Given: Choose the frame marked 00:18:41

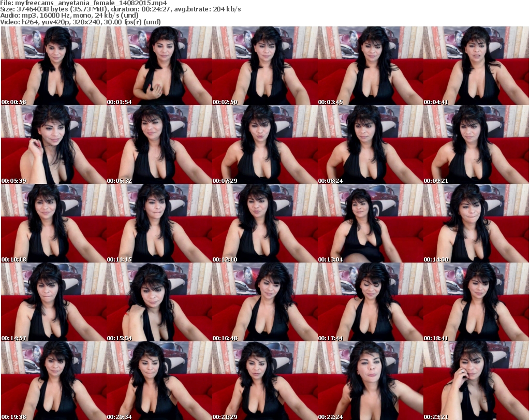Looking at the screenshot, I should [476, 302].
